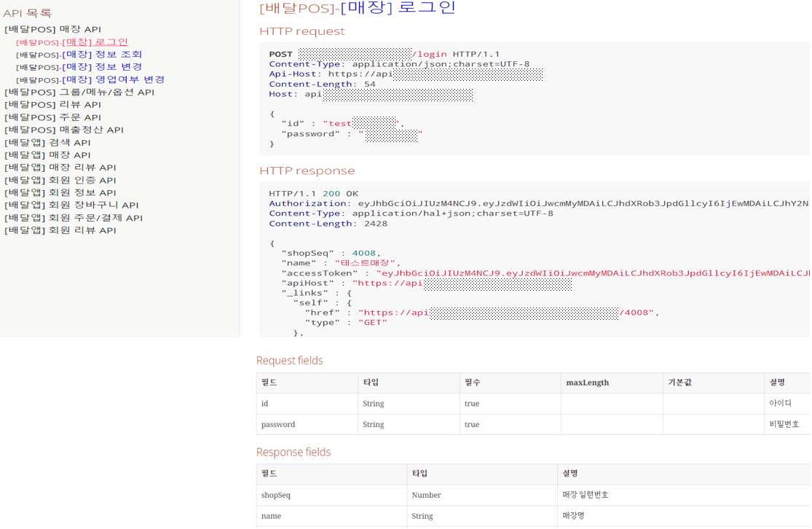The height and width of the screenshot is (529, 812).
Task: Click the "테스트매장" name value
Action: point(365,263)
